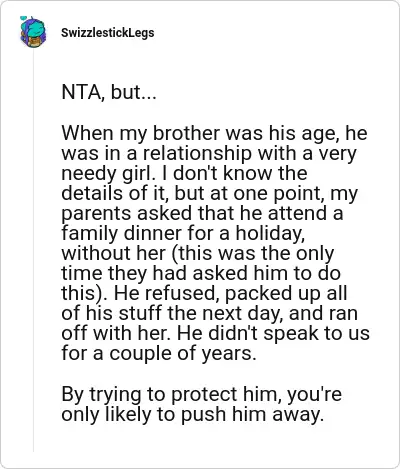The width and height of the screenshot is (400, 469).
Task: Select the line 'of his stuff the next day, and ran'
Action: pos(209,313)
